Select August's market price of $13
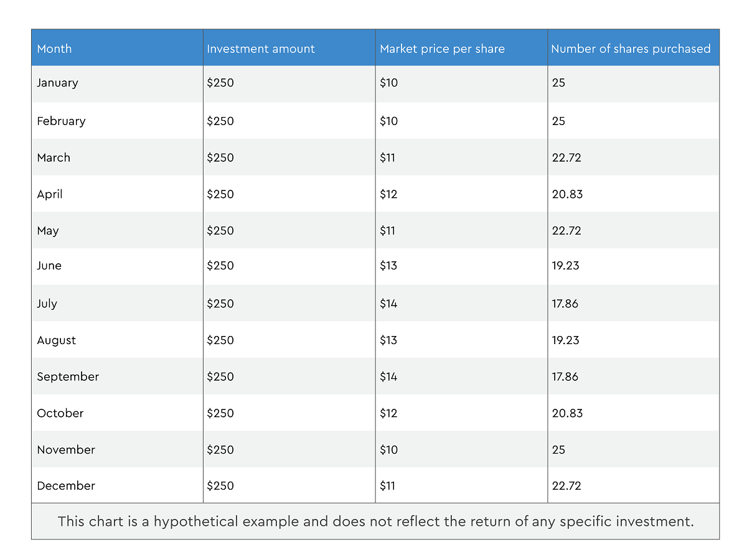The image size is (747, 560). pos(388,340)
